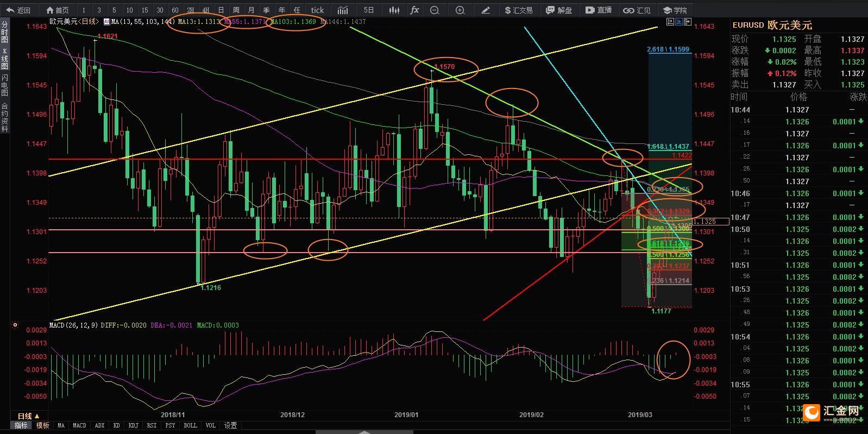Select the 日 daily timeframe
The image size is (868, 434).
(x=221, y=10)
